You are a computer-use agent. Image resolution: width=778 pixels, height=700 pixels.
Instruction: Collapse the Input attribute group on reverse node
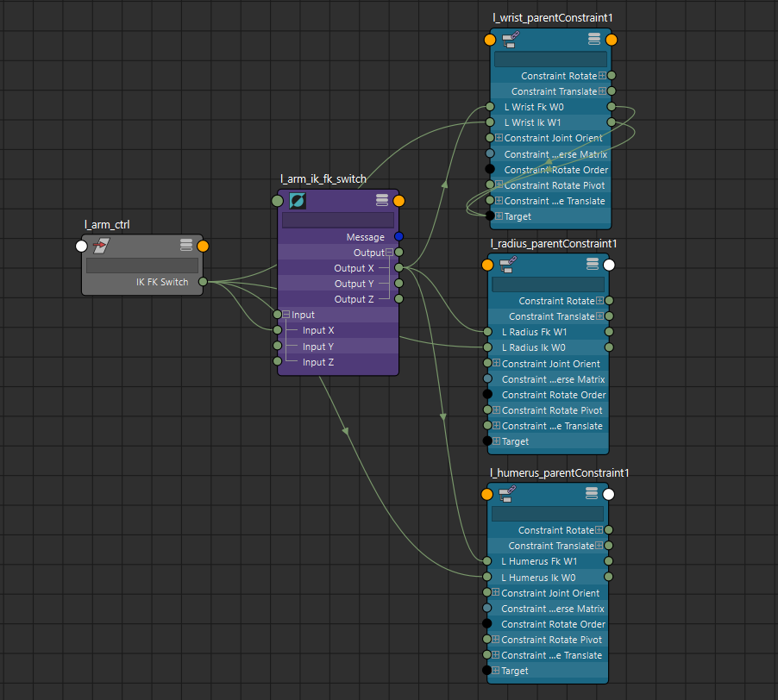click(286, 315)
